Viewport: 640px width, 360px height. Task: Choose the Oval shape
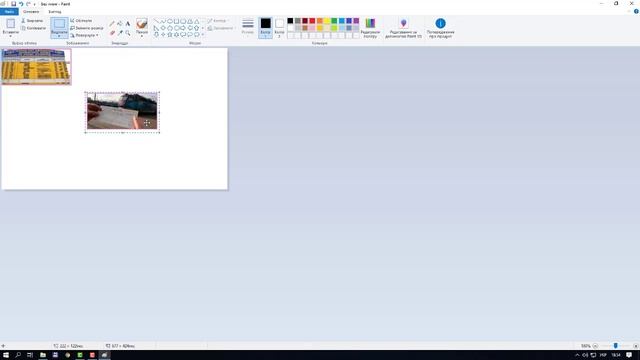pos(170,21)
